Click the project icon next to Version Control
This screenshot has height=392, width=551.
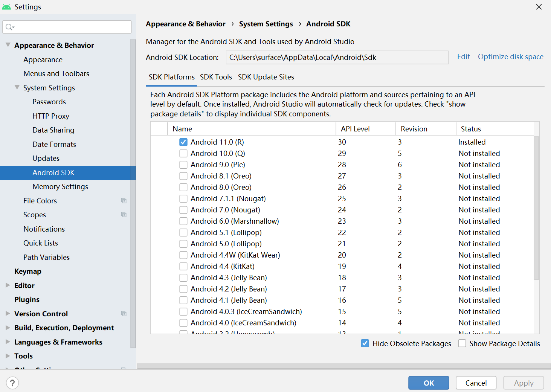(x=124, y=313)
